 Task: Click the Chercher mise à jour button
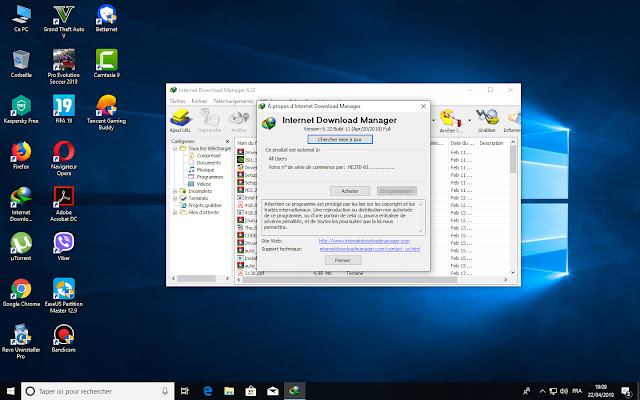[x=340, y=140]
